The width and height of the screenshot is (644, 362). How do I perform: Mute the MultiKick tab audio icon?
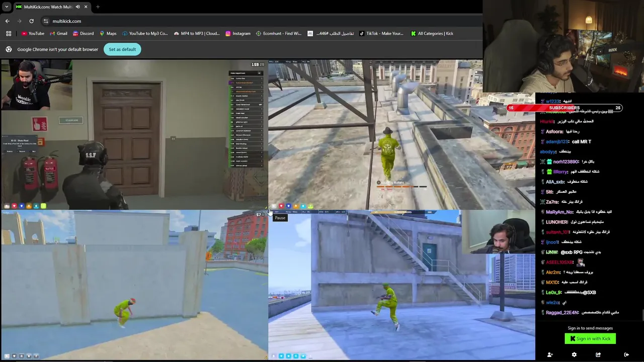tap(77, 7)
